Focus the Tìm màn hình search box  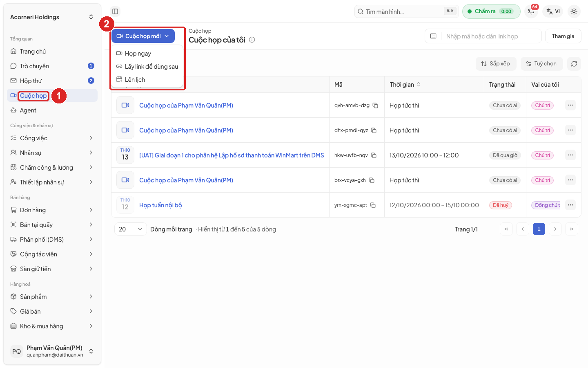tap(406, 11)
